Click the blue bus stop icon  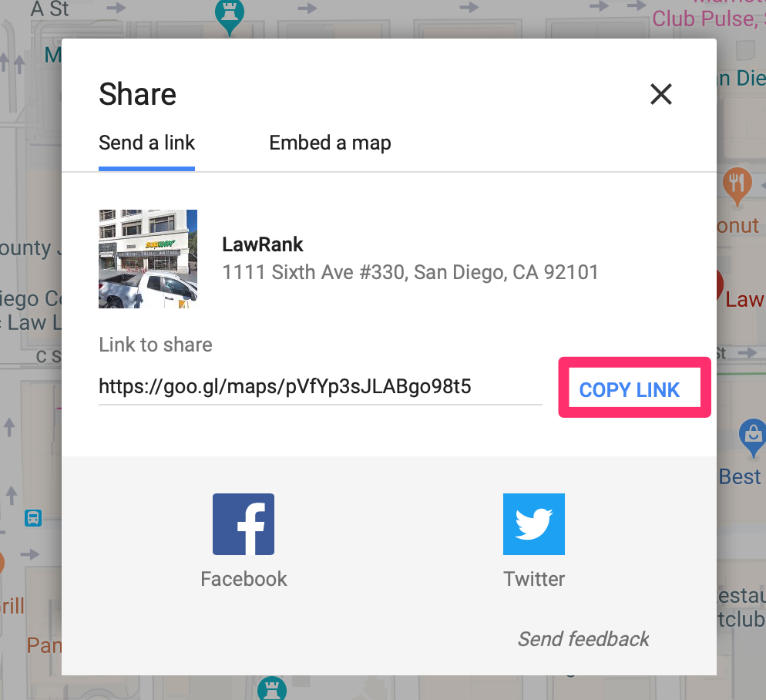(x=33, y=517)
